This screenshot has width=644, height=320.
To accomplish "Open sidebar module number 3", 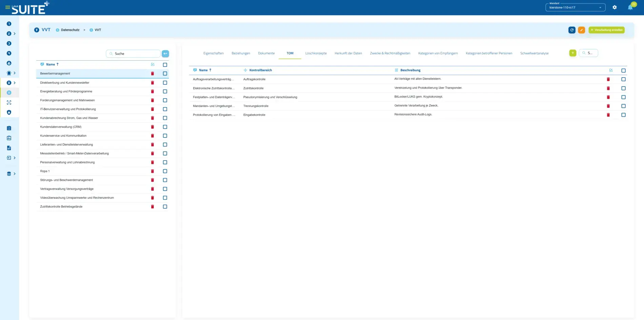I will point(9,43).
